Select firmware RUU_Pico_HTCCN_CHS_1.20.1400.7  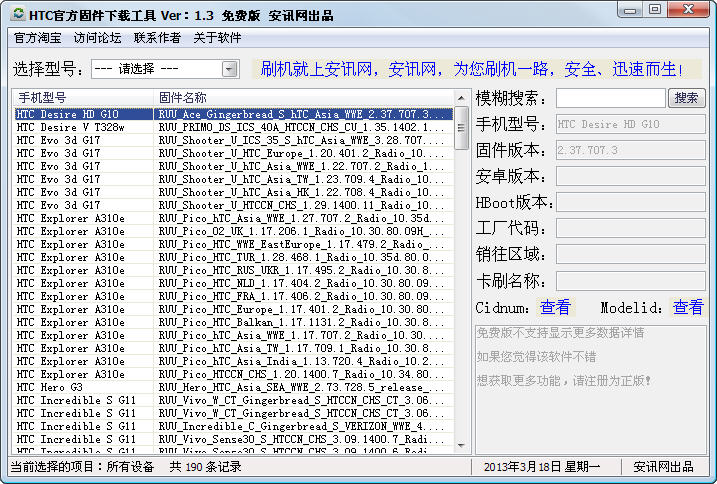click(x=234, y=374)
